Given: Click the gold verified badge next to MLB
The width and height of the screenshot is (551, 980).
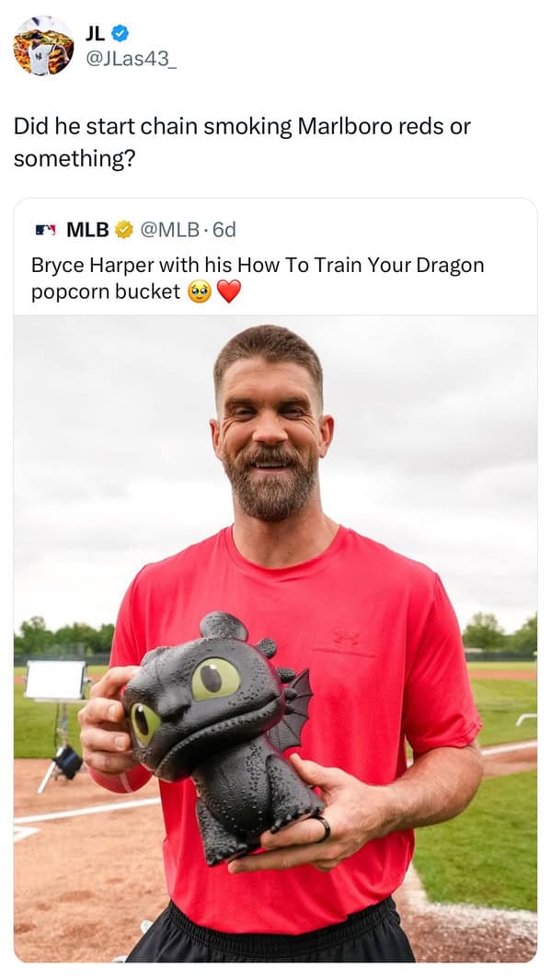Looking at the screenshot, I should pyautogui.click(x=124, y=230).
